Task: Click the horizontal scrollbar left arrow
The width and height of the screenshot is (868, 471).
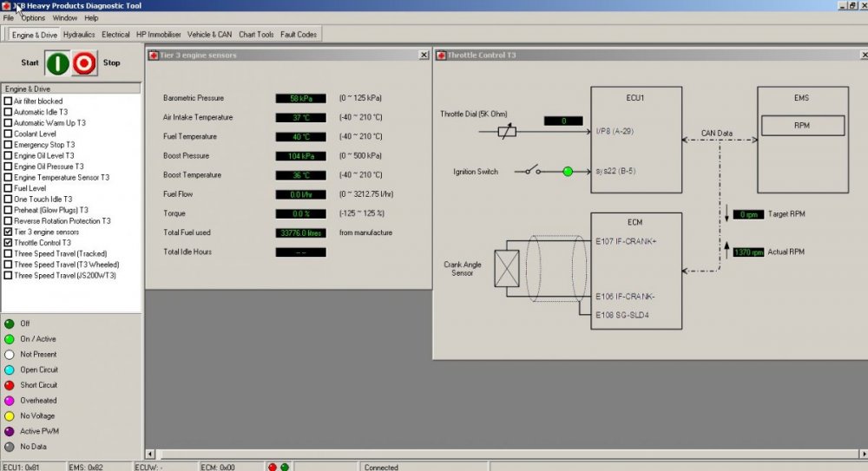Action: click(x=149, y=454)
